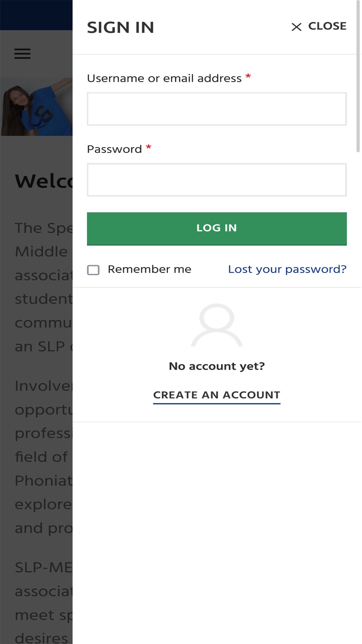Click the No account yet? text
The width and height of the screenshot is (362, 644).
217,366
